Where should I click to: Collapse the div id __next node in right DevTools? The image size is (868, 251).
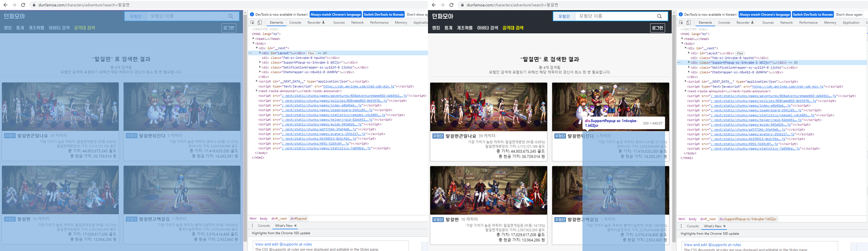686,48
